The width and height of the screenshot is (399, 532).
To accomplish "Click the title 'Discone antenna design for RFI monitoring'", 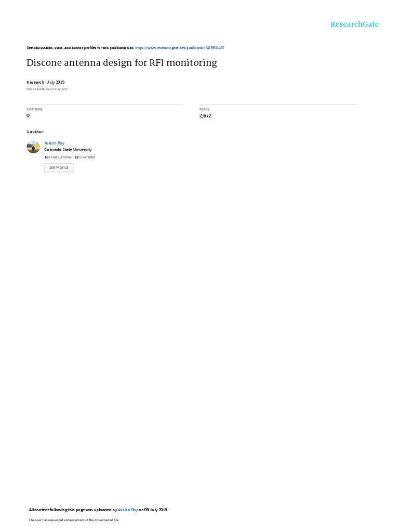I will pos(122,63).
